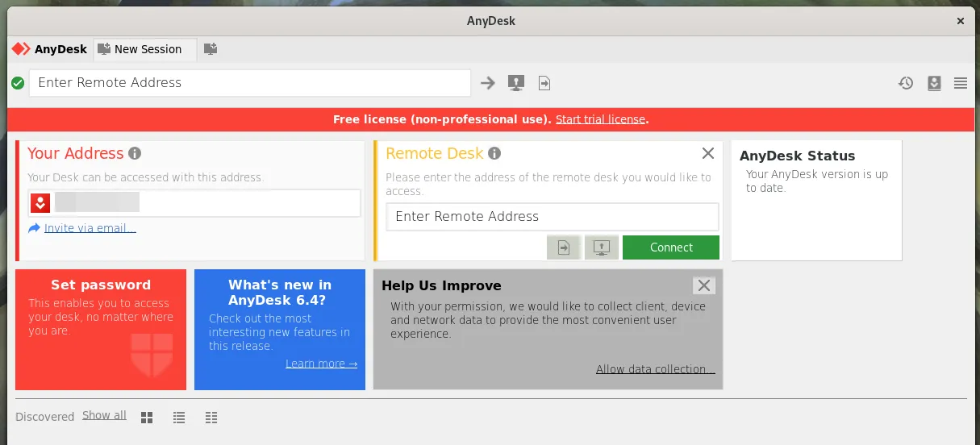The image size is (980, 445).
Task: Click the shield icon in Set password
Action: pyautogui.click(x=152, y=355)
